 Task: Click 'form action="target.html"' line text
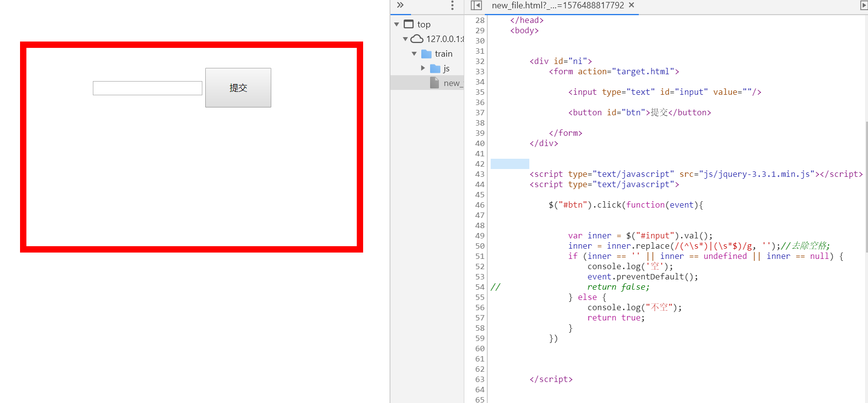click(614, 72)
